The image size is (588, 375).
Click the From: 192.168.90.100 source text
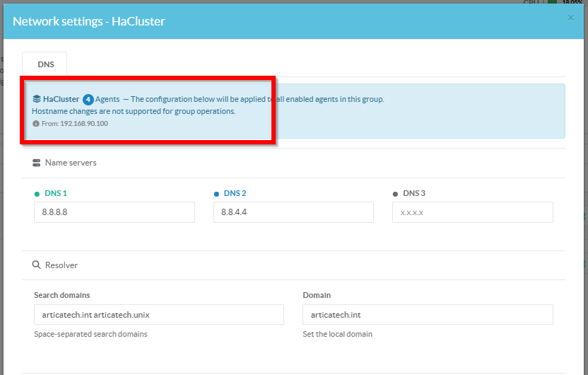click(74, 123)
